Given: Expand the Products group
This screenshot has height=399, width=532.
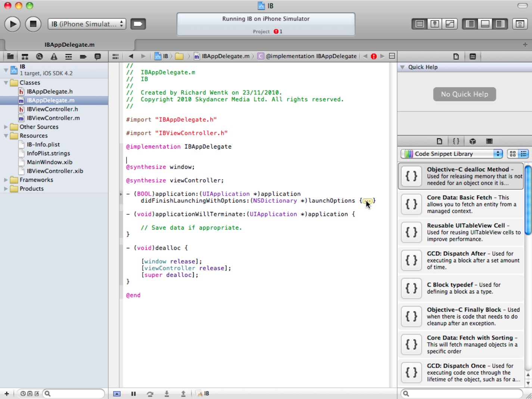Looking at the screenshot, I should (x=6, y=189).
